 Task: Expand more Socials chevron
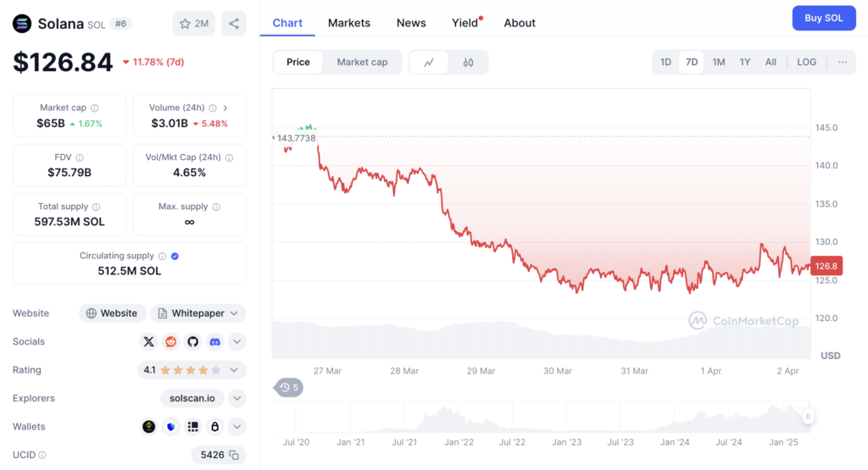tap(237, 342)
